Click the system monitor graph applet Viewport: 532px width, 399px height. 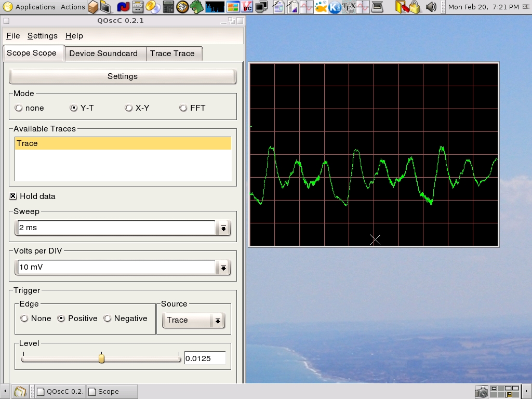[x=215, y=7]
